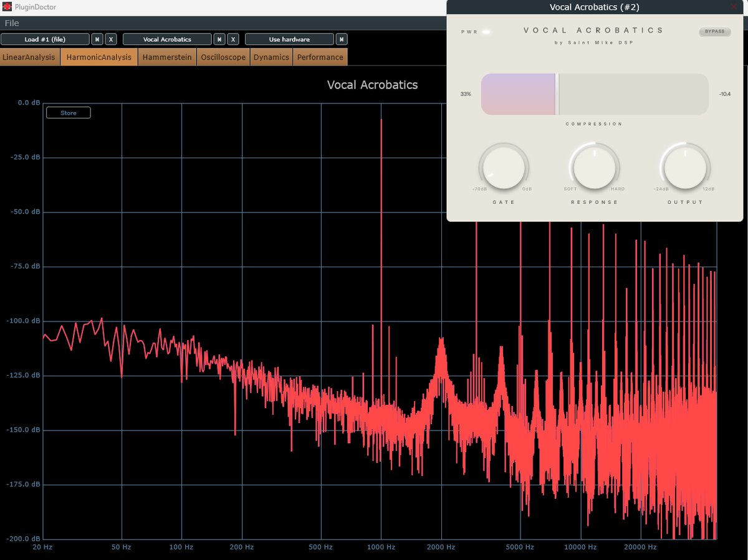
Task: Select the HarmonicAnalysis tab
Action: click(99, 57)
